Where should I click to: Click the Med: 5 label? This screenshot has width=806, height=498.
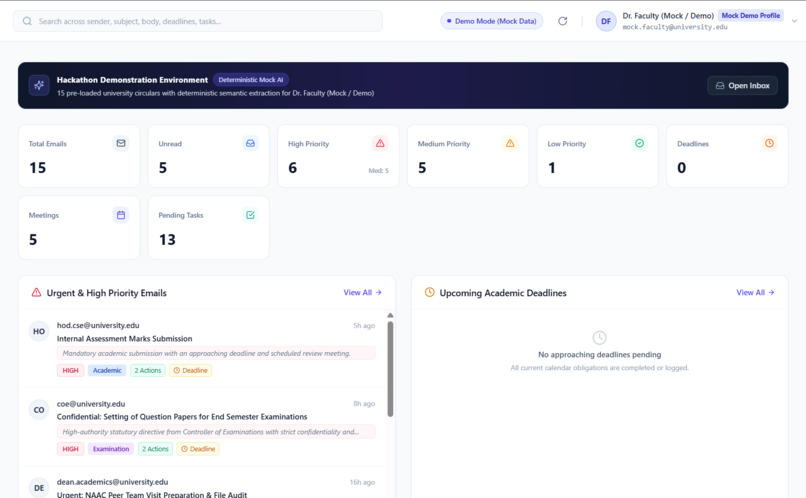[378, 171]
